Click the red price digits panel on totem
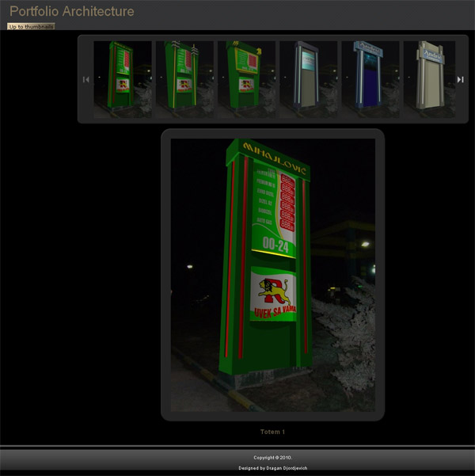 [x=287, y=202]
